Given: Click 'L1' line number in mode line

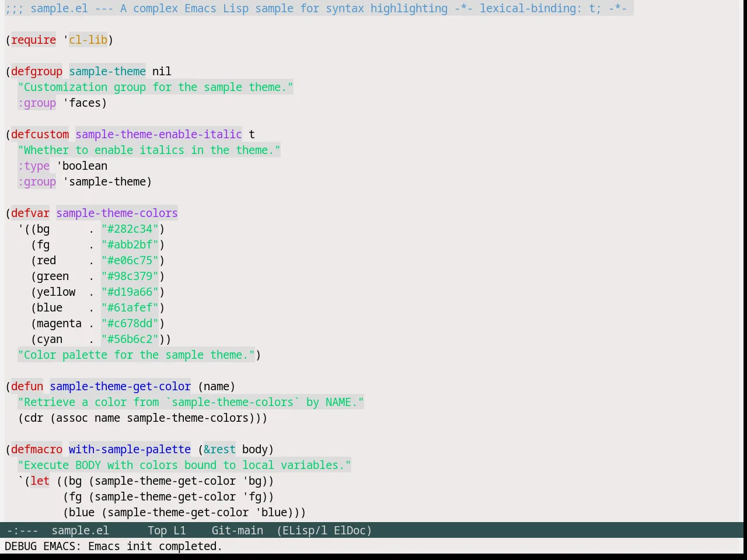Looking at the screenshot, I should coord(180,530).
